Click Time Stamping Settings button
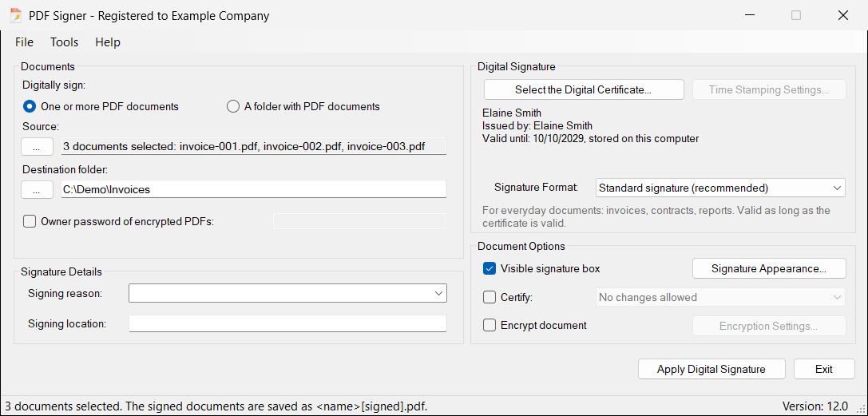This screenshot has width=868, height=416. tap(769, 89)
